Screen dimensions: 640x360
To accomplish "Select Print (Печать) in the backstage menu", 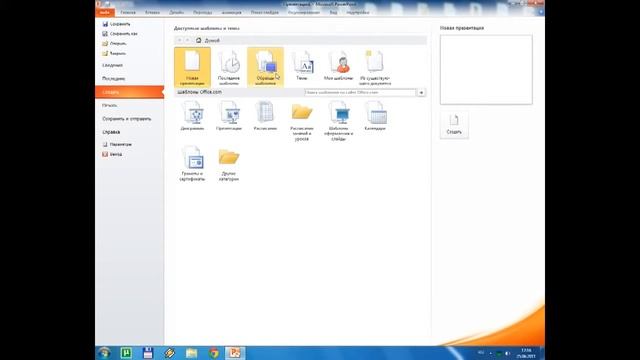I will 110,105.
